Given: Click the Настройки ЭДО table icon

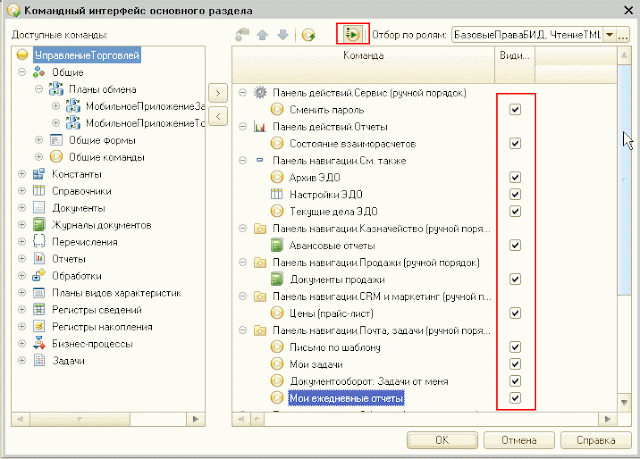Looking at the screenshot, I should tap(277, 194).
